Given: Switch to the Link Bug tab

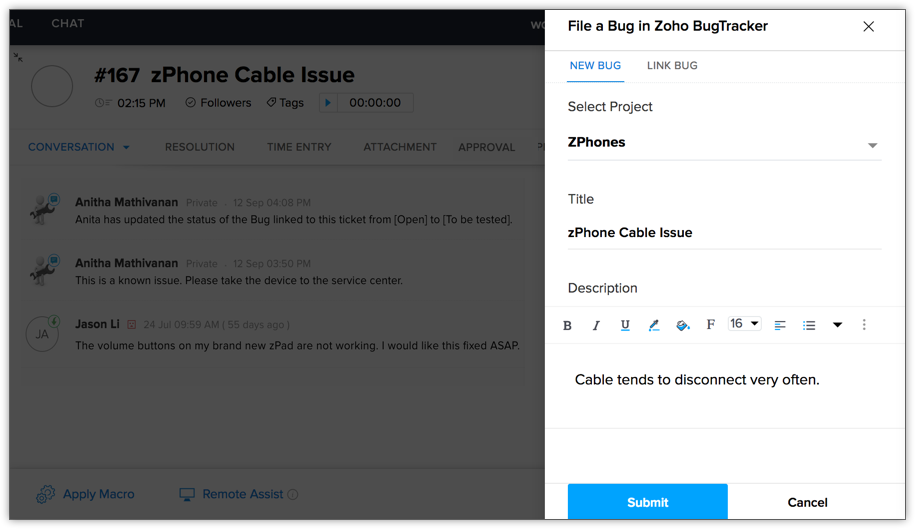Looking at the screenshot, I should tap(672, 66).
